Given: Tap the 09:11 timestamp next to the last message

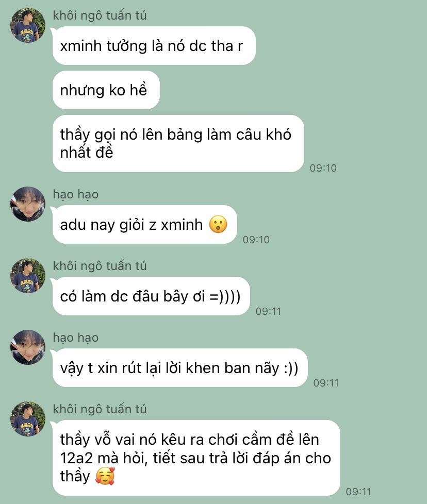Looking at the screenshot, I should (x=358, y=492).
